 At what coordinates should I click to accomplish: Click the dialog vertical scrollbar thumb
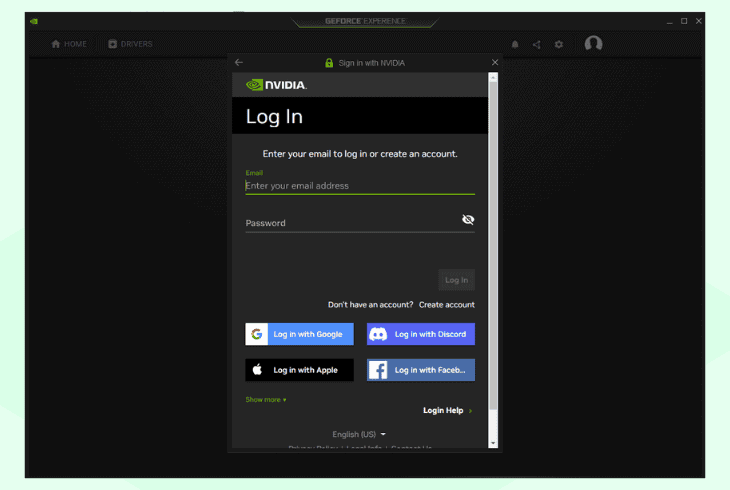tap(493, 245)
